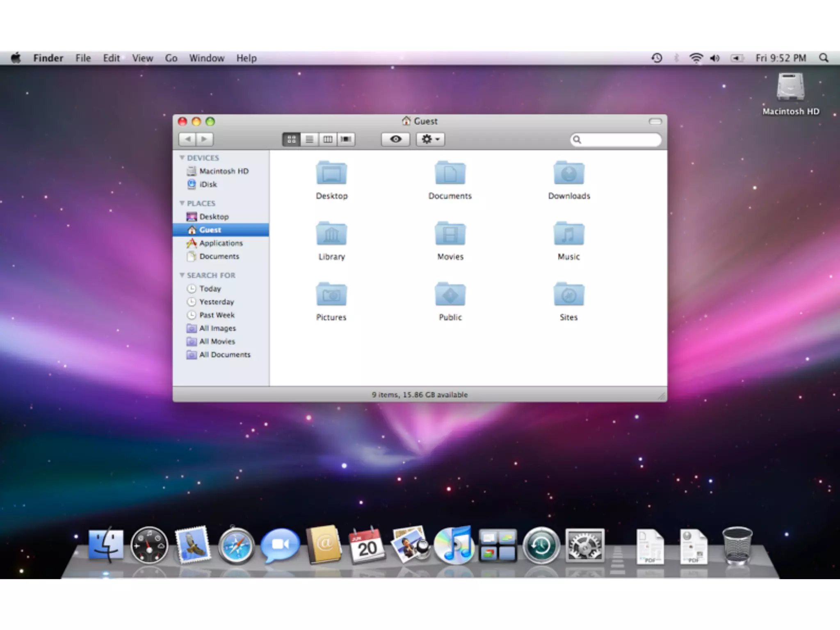Switch to Cover Flow view

346,139
